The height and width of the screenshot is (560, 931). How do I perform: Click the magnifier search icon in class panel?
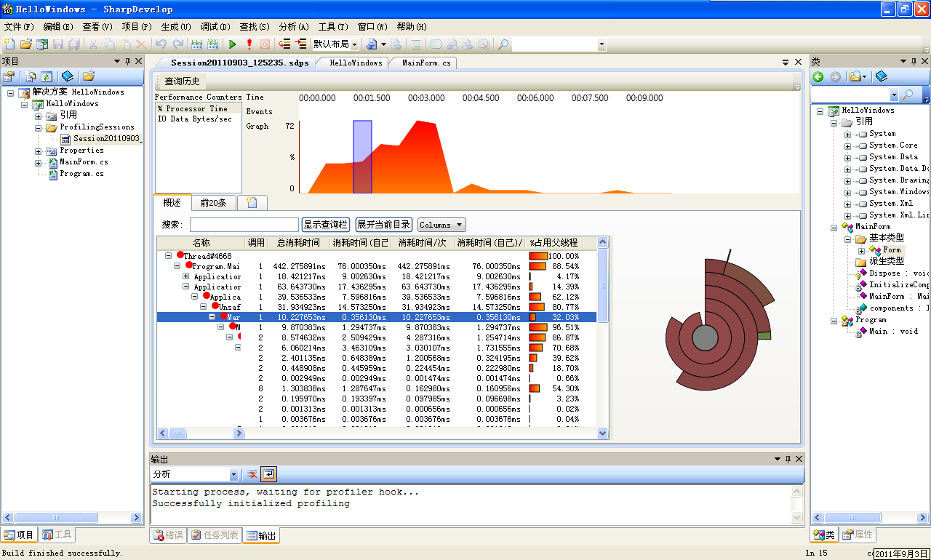pyautogui.click(x=907, y=95)
